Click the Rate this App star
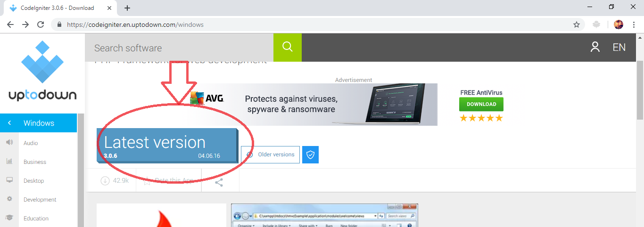Image resolution: width=644 pixels, height=227 pixels. coord(147,181)
